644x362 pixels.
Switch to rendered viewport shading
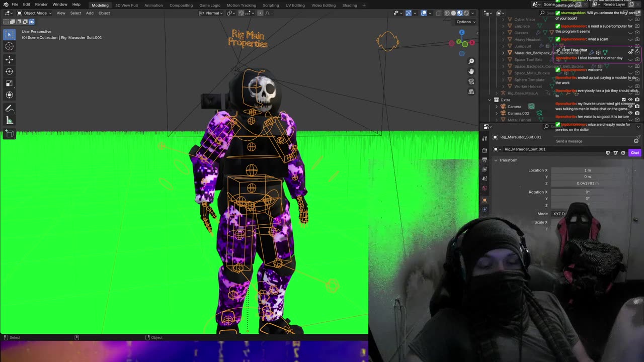pyautogui.click(x=466, y=13)
